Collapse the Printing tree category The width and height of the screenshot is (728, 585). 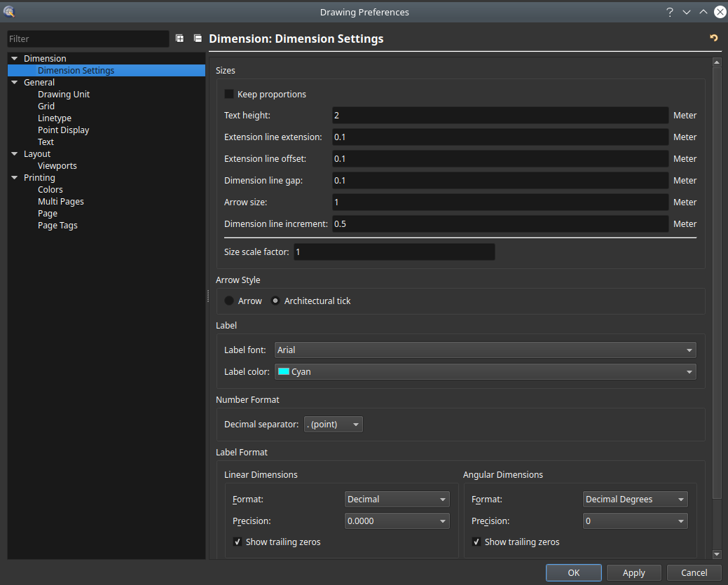[x=15, y=177]
